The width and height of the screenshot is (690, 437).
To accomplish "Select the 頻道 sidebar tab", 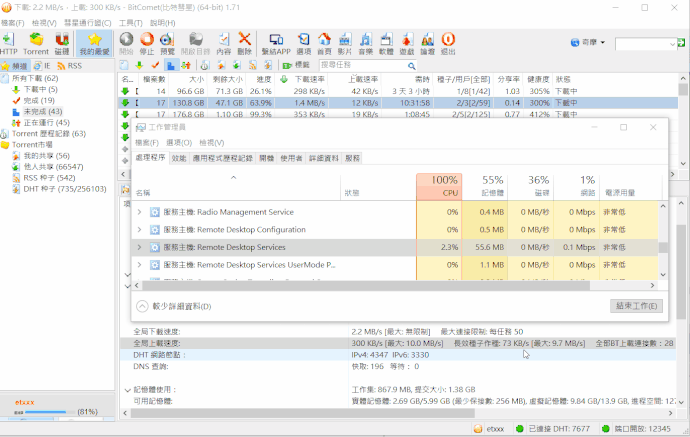I will click(15, 66).
